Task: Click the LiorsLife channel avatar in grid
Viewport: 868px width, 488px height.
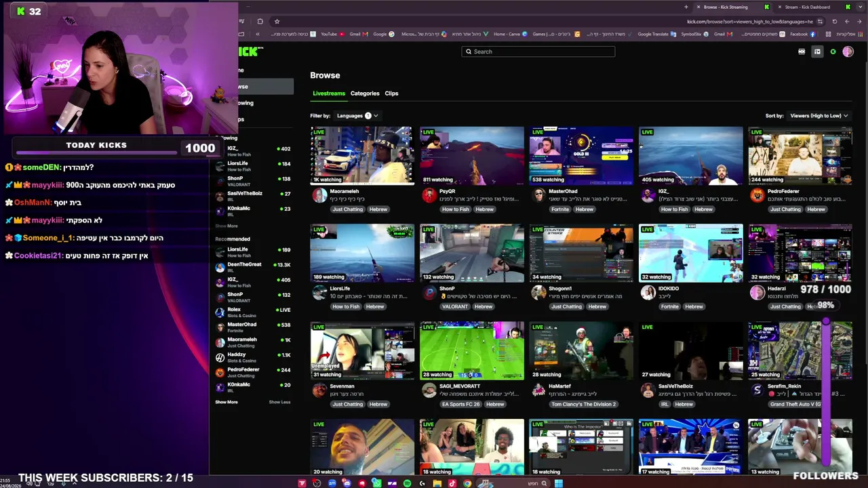Action: 319,293
